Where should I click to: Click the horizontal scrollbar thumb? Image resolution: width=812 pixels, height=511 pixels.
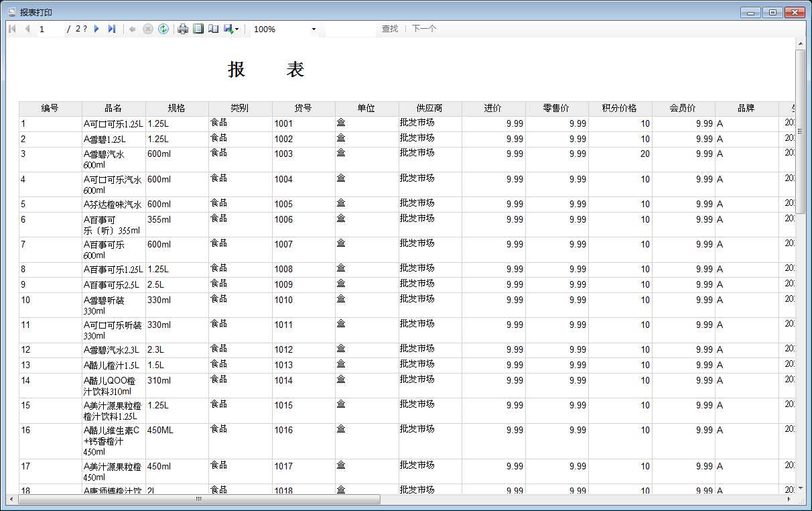click(199, 500)
